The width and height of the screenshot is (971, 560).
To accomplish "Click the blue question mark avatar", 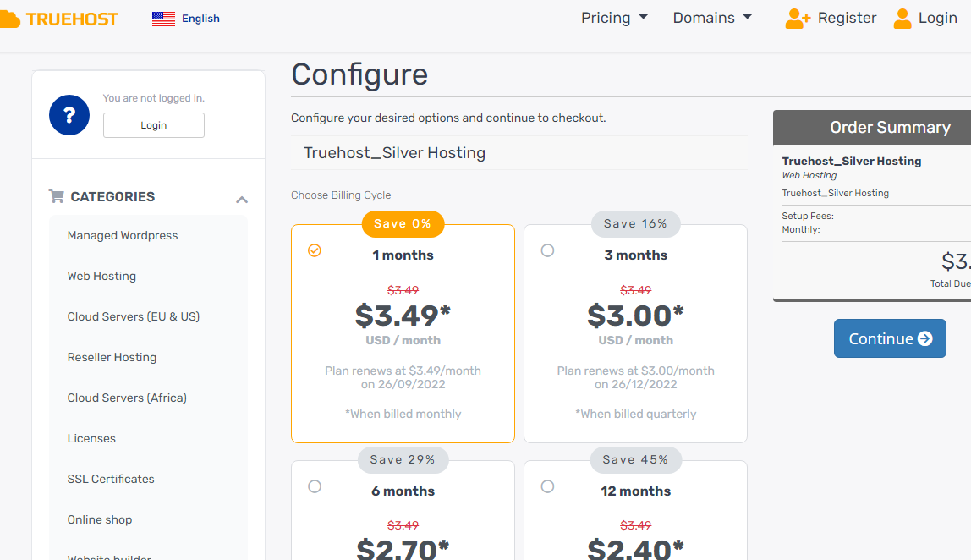I will tap(69, 115).
